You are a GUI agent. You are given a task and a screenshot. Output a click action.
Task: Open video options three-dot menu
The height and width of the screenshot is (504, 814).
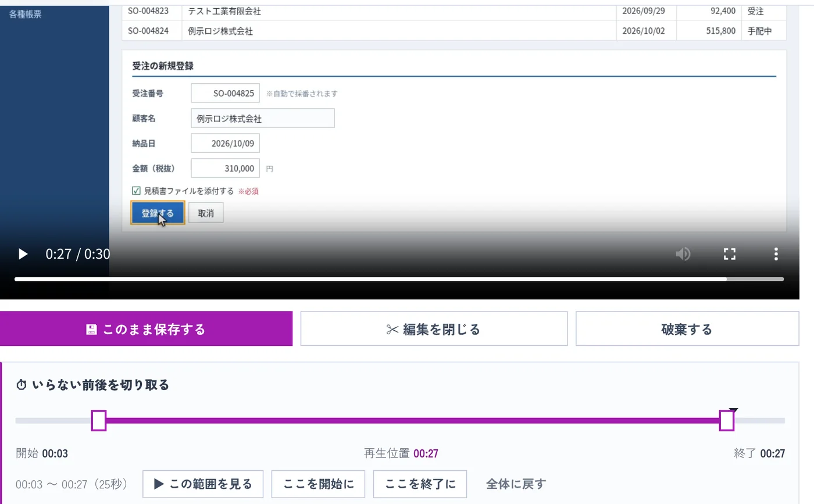pos(776,254)
